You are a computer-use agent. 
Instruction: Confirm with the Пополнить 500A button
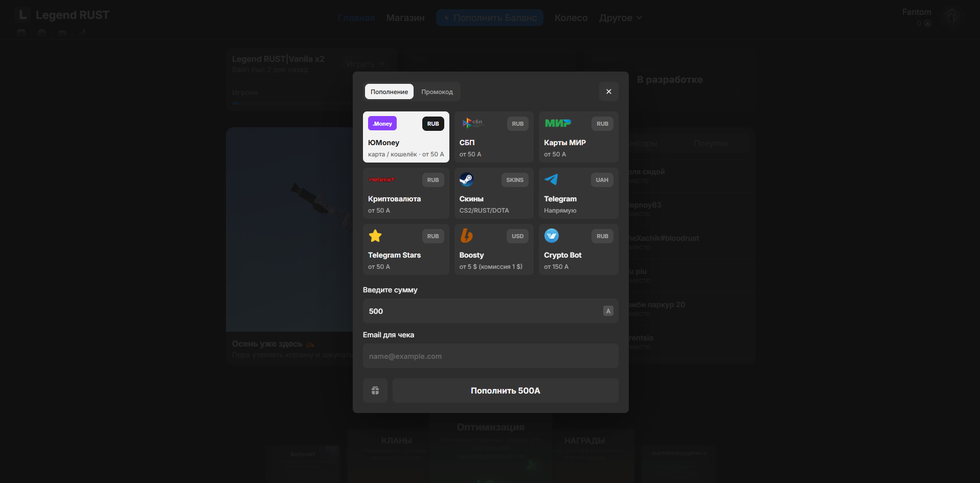tap(506, 390)
